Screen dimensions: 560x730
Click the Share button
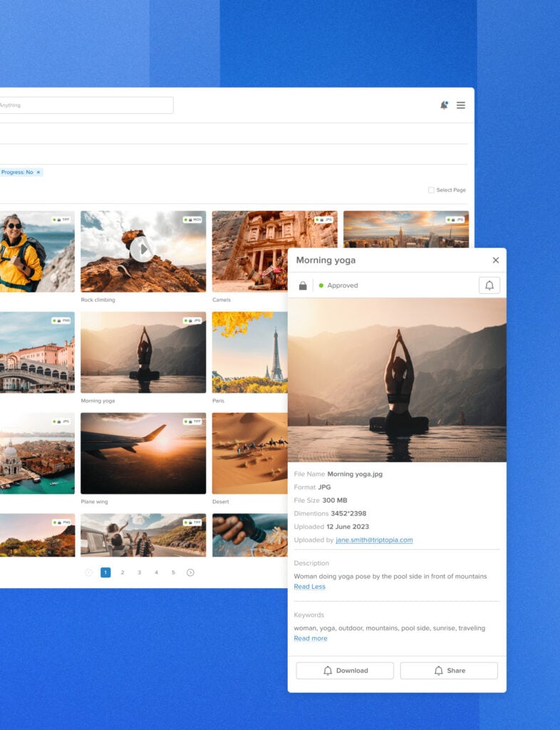pos(449,671)
